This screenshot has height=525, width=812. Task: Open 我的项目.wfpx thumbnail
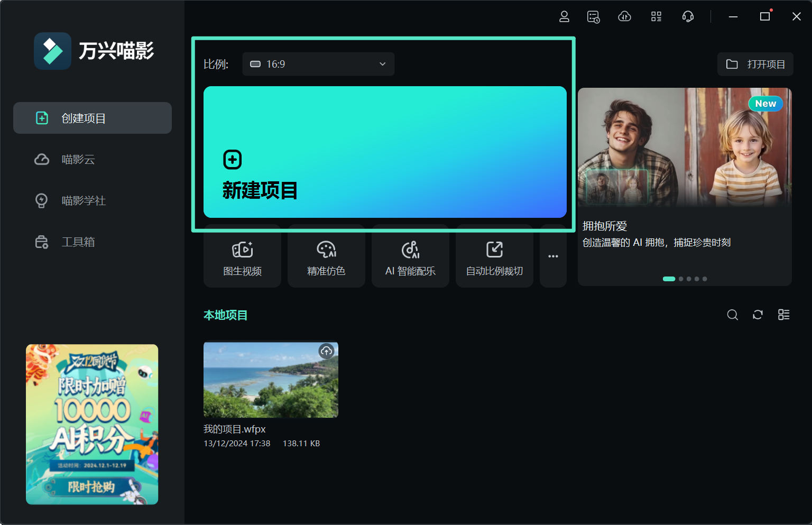tap(271, 379)
